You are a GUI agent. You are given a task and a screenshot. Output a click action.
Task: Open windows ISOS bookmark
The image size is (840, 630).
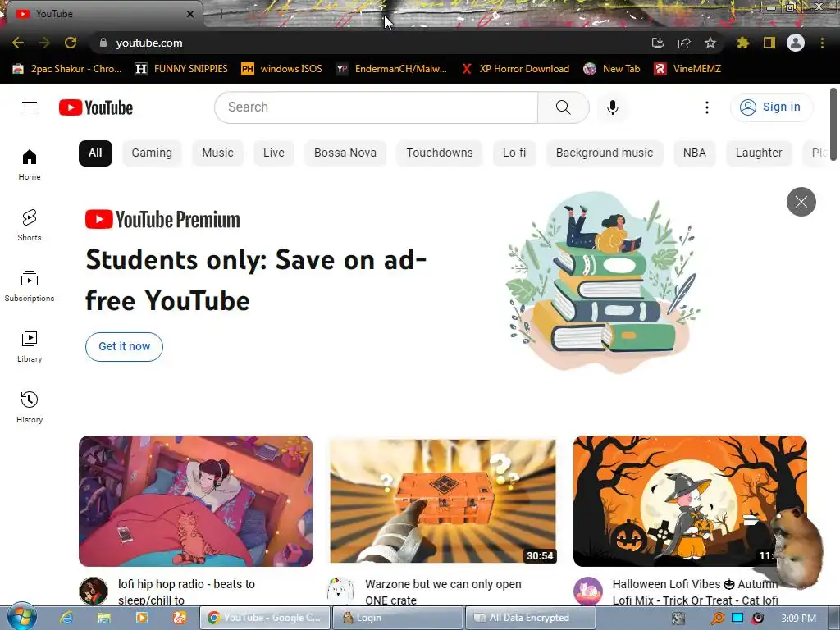pyautogui.click(x=282, y=69)
